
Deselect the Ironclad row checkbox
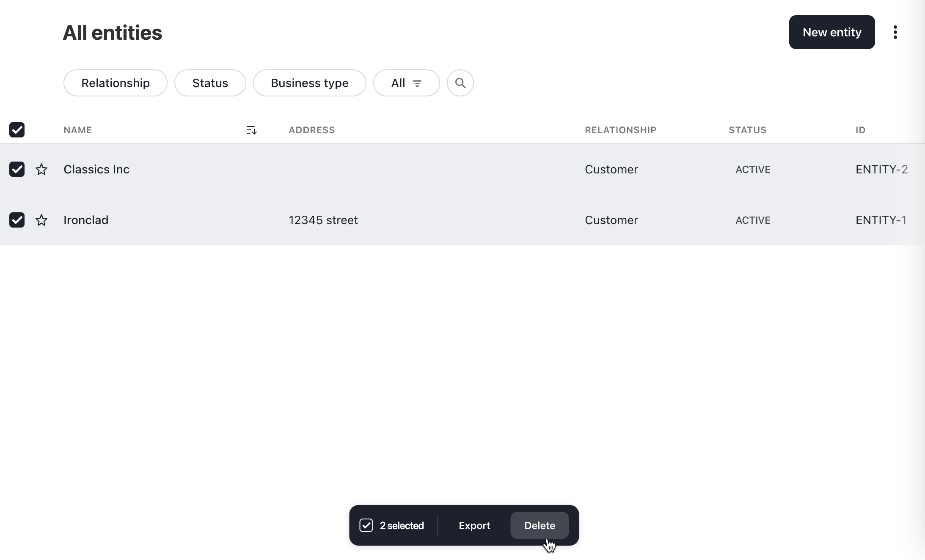pyautogui.click(x=17, y=220)
